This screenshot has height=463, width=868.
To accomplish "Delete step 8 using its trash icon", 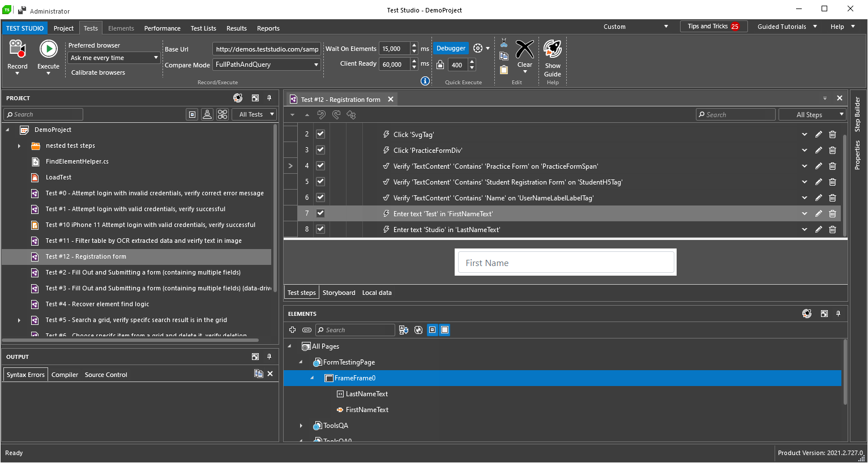I will tap(832, 229).
